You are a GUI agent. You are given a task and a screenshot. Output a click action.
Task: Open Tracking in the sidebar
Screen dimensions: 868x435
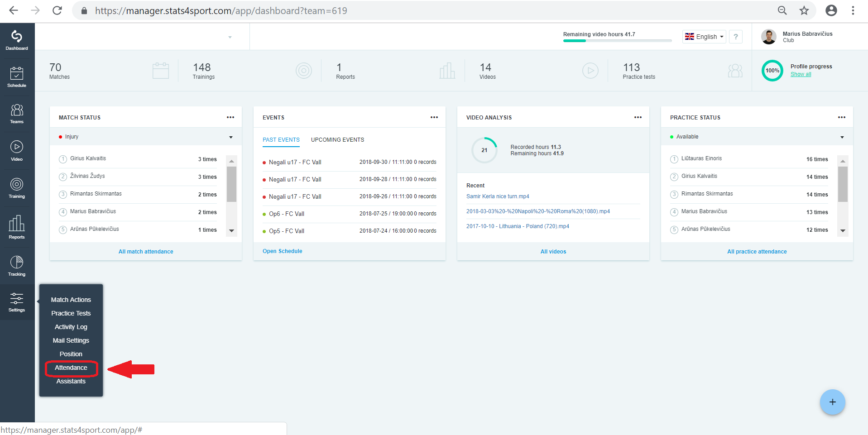click(x=17, y=266)
